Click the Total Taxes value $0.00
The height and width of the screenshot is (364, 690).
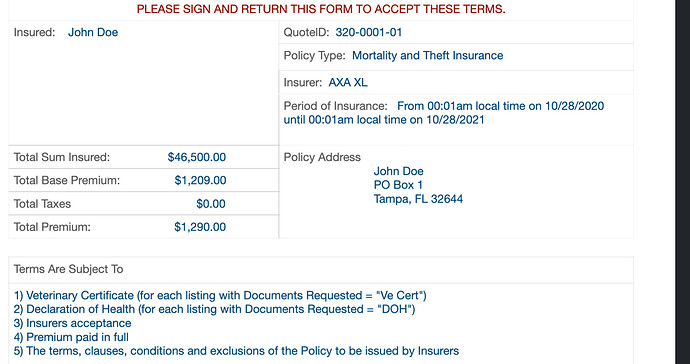click(211, 204)
